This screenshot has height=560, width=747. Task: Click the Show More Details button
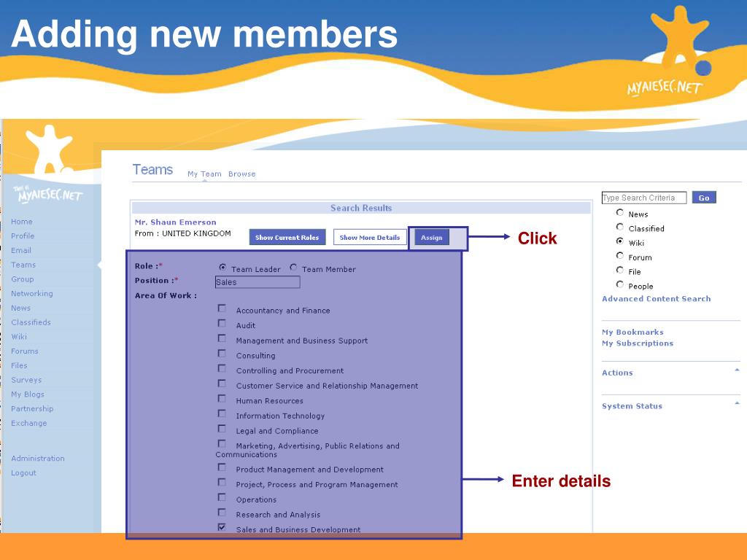pyautogui.click(x=370, y=237)
